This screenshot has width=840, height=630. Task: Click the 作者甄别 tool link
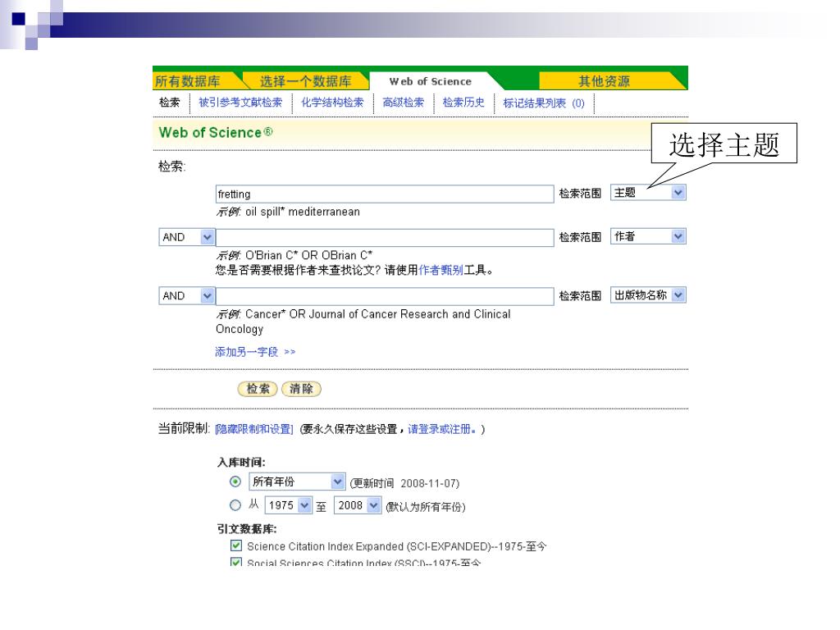tap(441, 270)
